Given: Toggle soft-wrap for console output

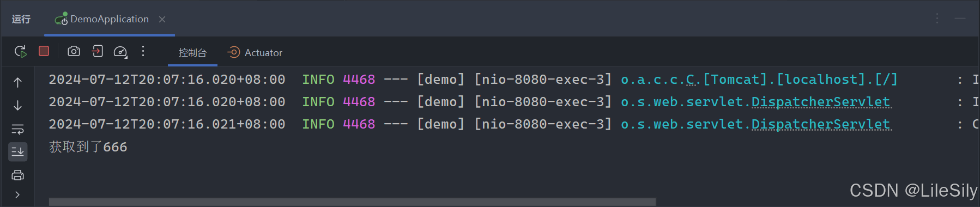Looking at the screenshot, I should pyautogui.click(x=17, y=129).
